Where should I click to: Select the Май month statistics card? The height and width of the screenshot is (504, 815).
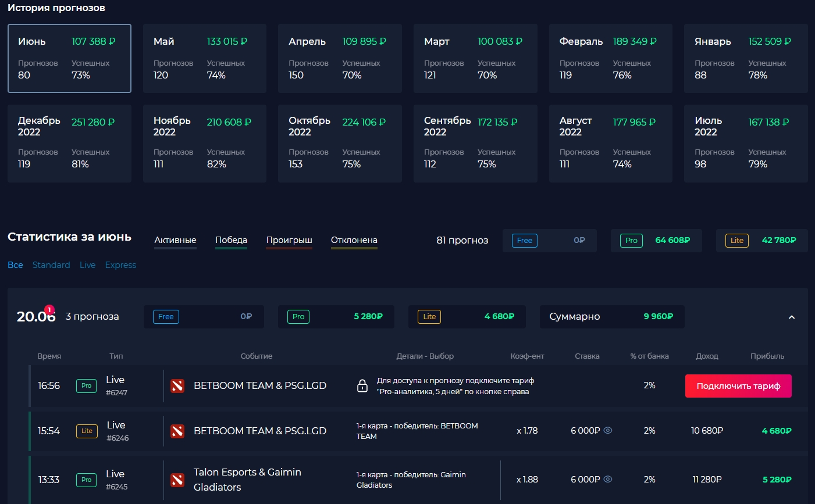(205, 58)
